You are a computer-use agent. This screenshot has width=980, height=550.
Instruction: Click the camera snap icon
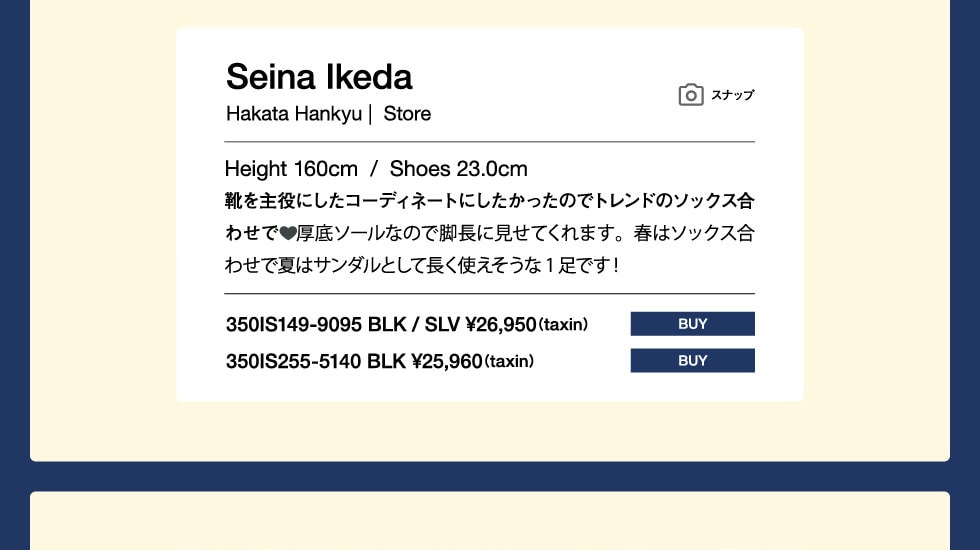point(690,95)
